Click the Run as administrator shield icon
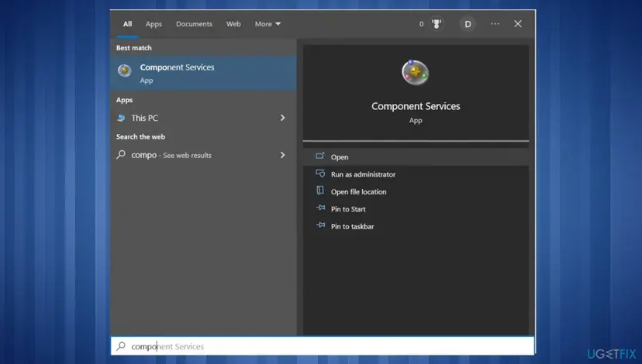642x364 pixels. [320, 173]
